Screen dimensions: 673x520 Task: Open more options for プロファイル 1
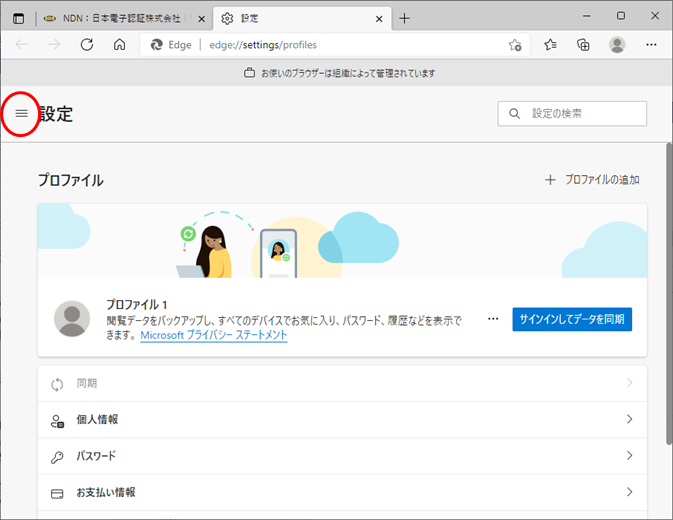(492, 319)
